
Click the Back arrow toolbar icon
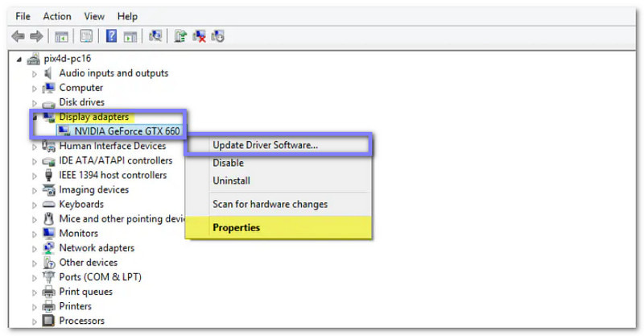click(19, 35)
